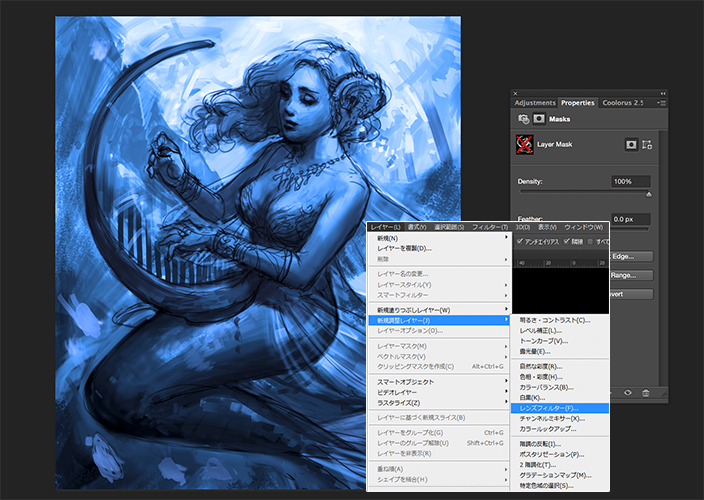Viewport: 704px width, 500px height.
Task: Choose レベル補正(L)... adjustment
Action: pyautogui.click(x=560, y=330)
